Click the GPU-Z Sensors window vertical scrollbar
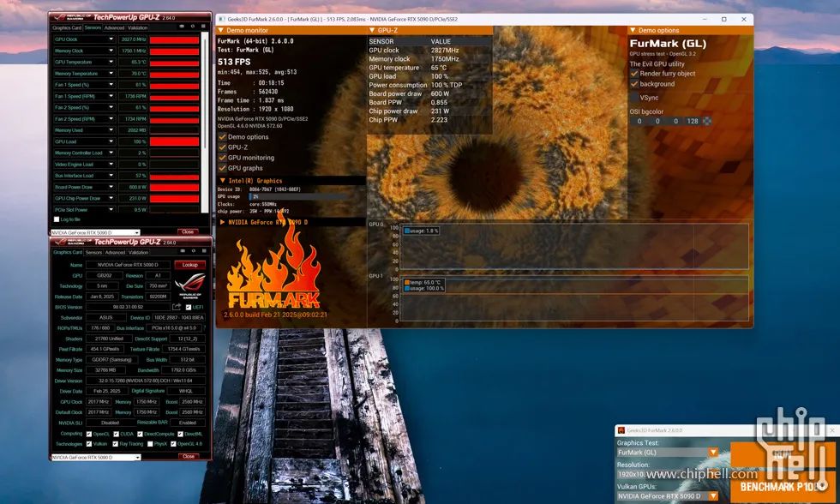This screenshot has width=840, height=504. pos(204,123)
